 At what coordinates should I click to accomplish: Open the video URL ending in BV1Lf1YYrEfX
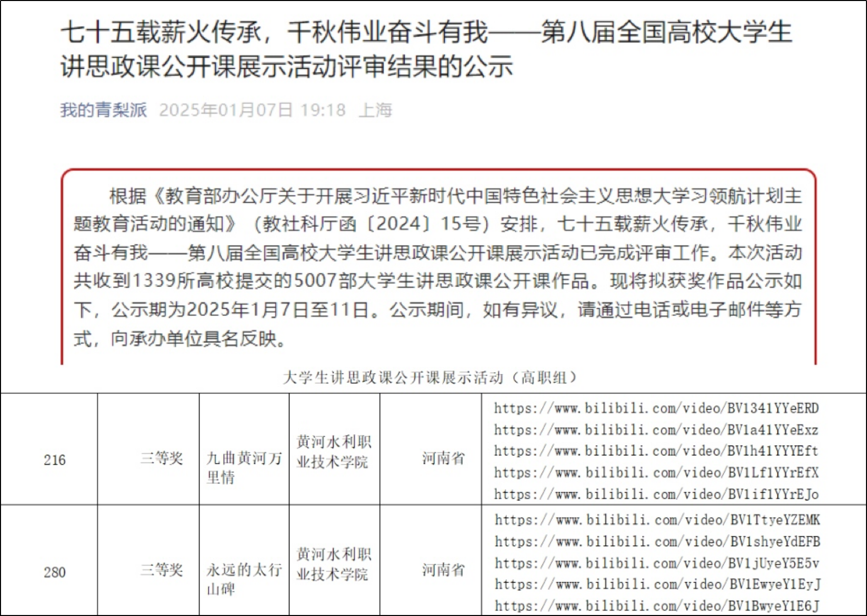coord(656,472)
